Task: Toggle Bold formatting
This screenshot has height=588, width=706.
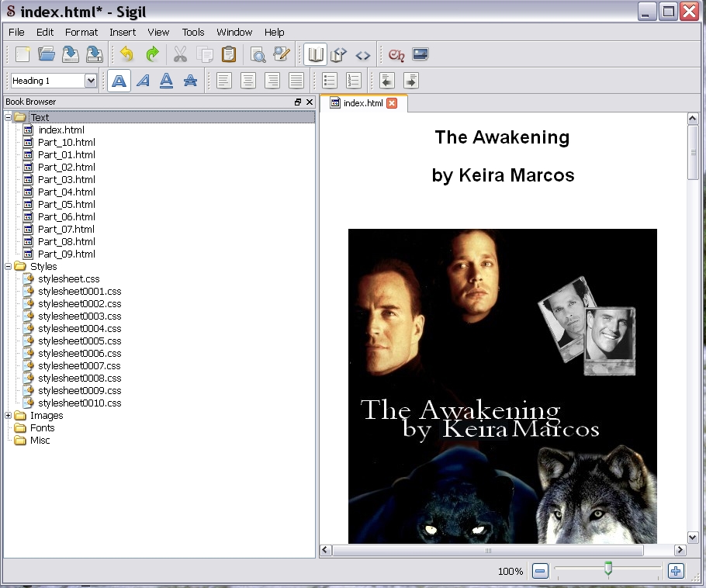Action: [119, 81]
